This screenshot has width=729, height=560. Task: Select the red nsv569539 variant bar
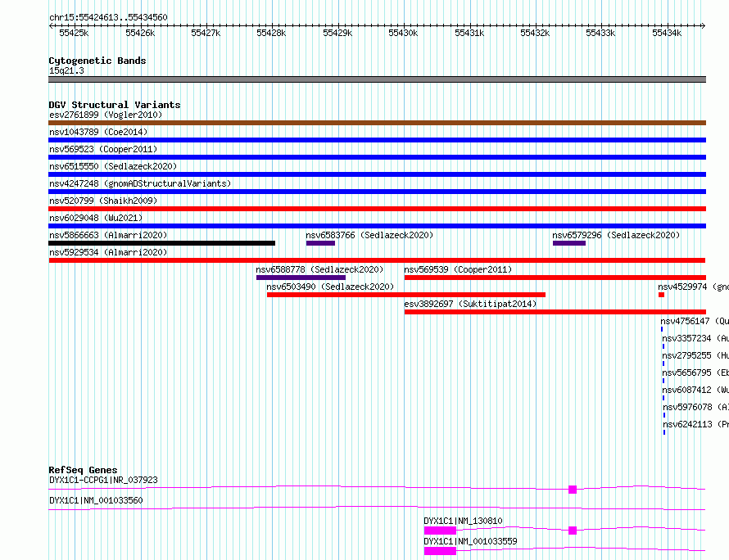pos(555,278)
